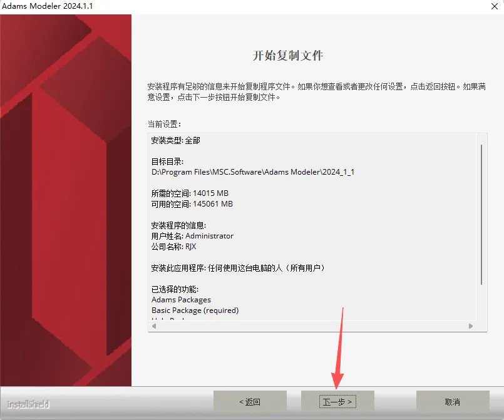
Task: Click the left arrow of the horizontal scrollbar
Action: click(154, 326)
